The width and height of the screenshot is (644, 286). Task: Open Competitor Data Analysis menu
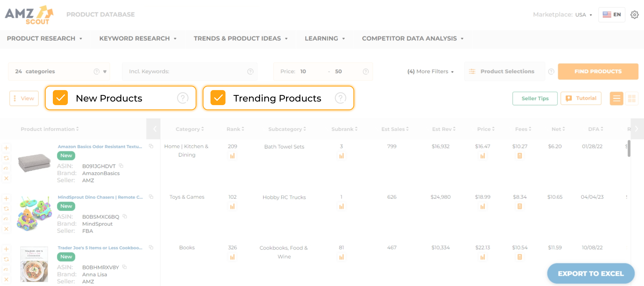(x=413, y=39)
